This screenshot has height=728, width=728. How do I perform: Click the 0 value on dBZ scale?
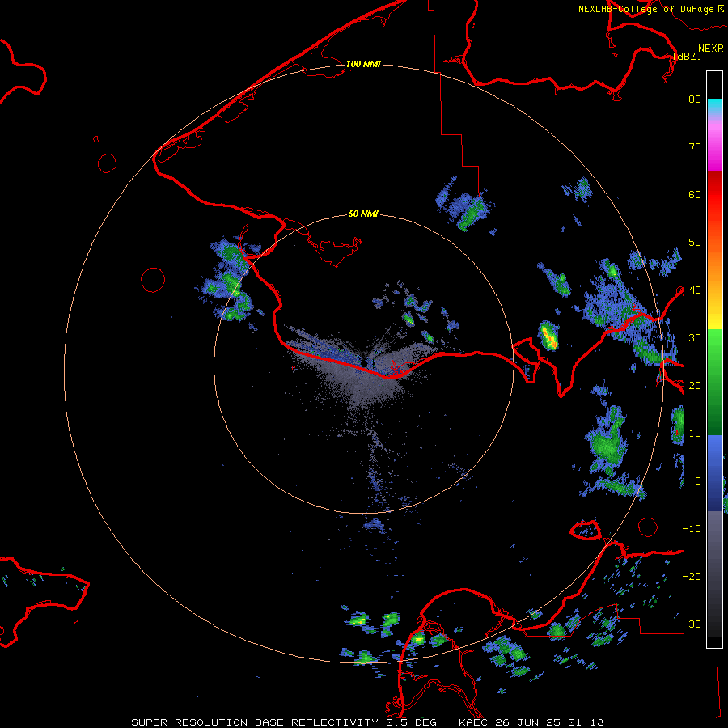[698, 481]
